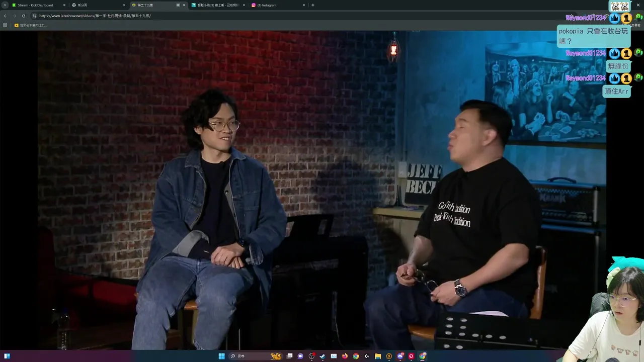The height and width of the screenshot is (362, 644).
Task: Pause the talk show video
Action: click(322, 190)
